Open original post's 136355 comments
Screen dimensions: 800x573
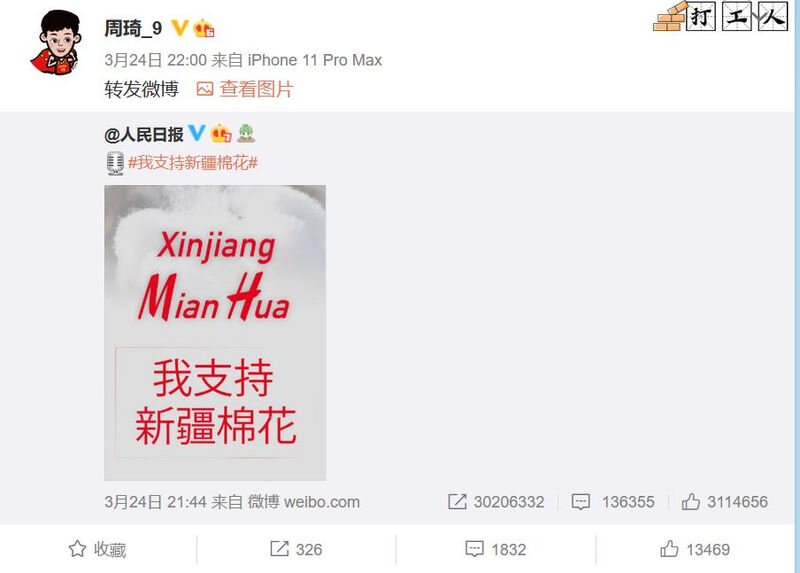tap(613, 502)
